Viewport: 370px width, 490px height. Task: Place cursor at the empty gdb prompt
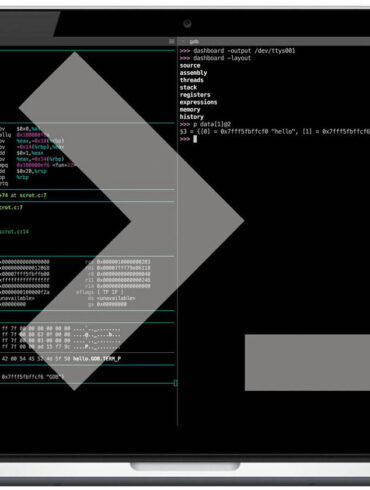click(195, 139)
